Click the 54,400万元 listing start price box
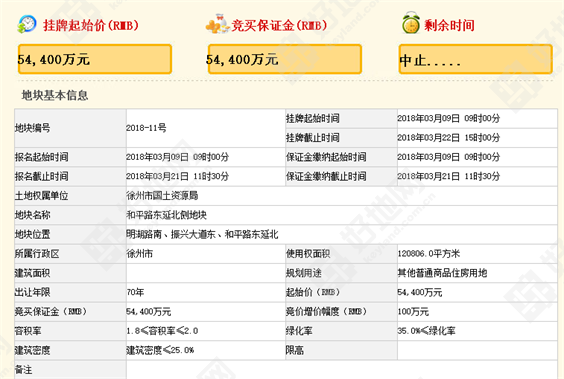The image size is (564, 379). pyautogui.click(x=95, y=59)
